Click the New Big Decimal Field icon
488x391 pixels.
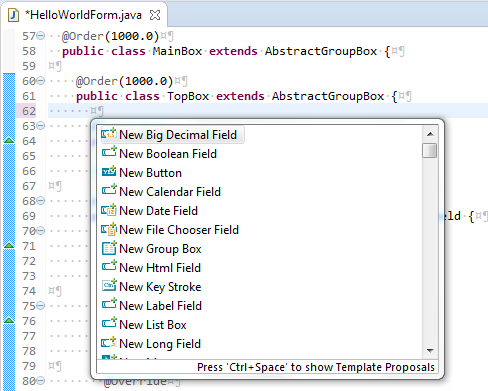pyautogui.click(x=109, y=134)
